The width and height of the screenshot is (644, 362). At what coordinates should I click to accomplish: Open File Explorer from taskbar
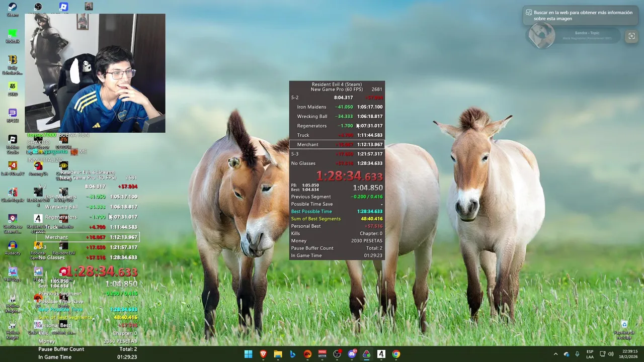tap(278, 354)
